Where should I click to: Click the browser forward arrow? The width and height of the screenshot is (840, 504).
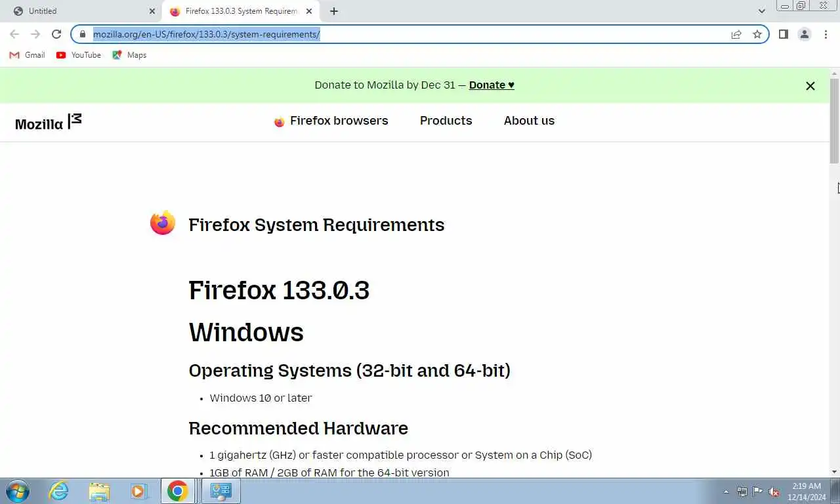(35, 34)
